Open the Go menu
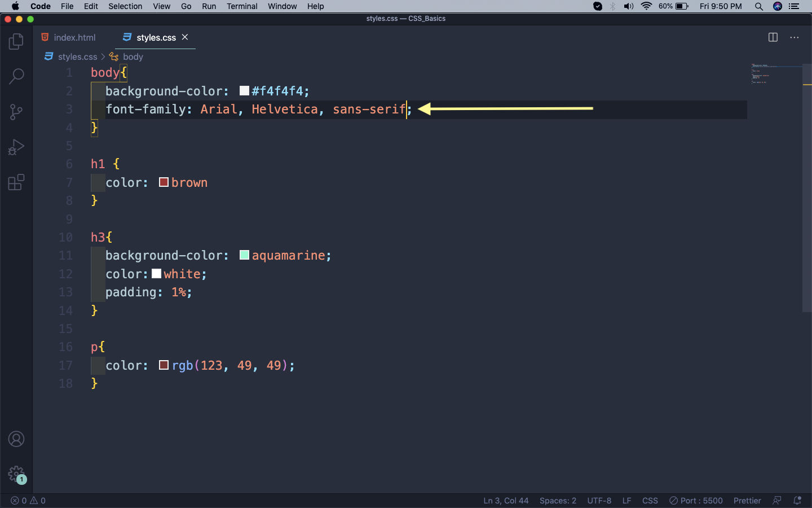 coord(186,6)
